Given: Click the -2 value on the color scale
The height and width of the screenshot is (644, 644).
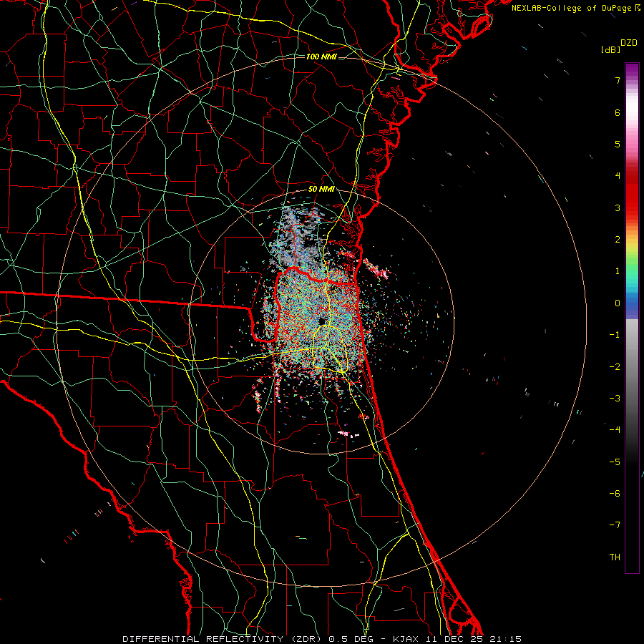Looking at the screenshot, I should click(615, 367).
